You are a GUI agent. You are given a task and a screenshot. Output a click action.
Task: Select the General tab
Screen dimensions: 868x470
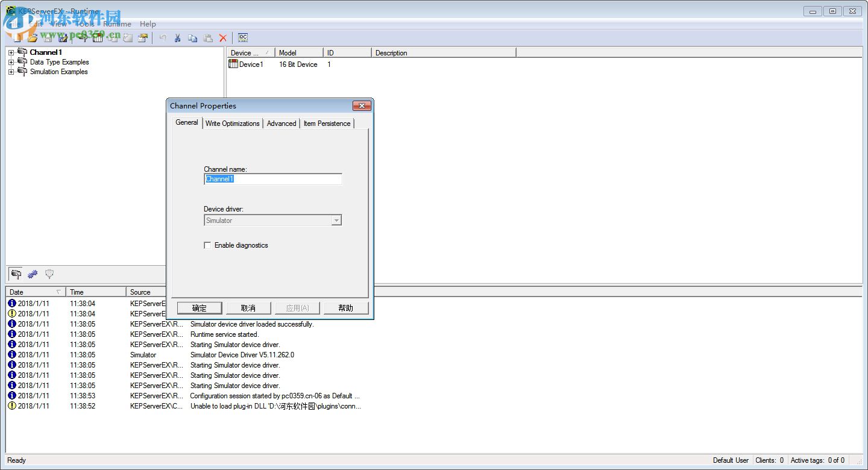point(187,122)
